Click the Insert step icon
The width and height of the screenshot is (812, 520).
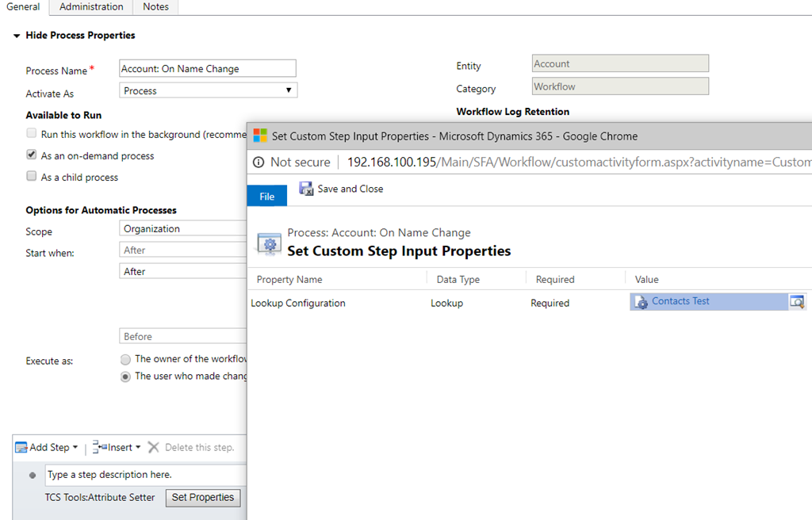pyautogui.click(x=99, y=447)
